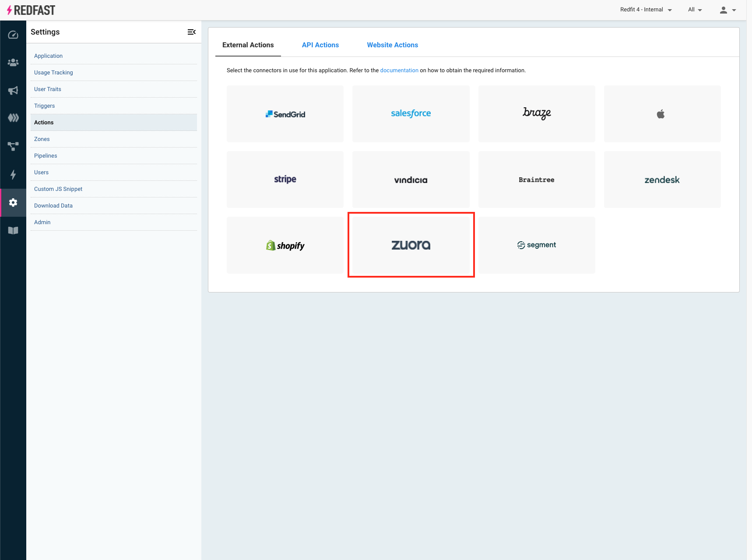Image resolution: width=752 pixels, height=560 pixels.
Task: Open Application settings
Action: coord(114,56)
